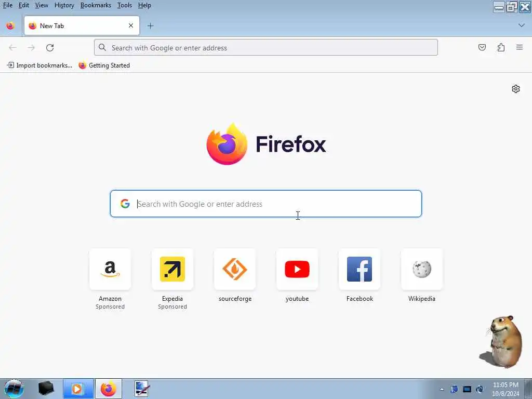Open the youtube shortcut tile
532x399 pixels.
coord(297,269)
